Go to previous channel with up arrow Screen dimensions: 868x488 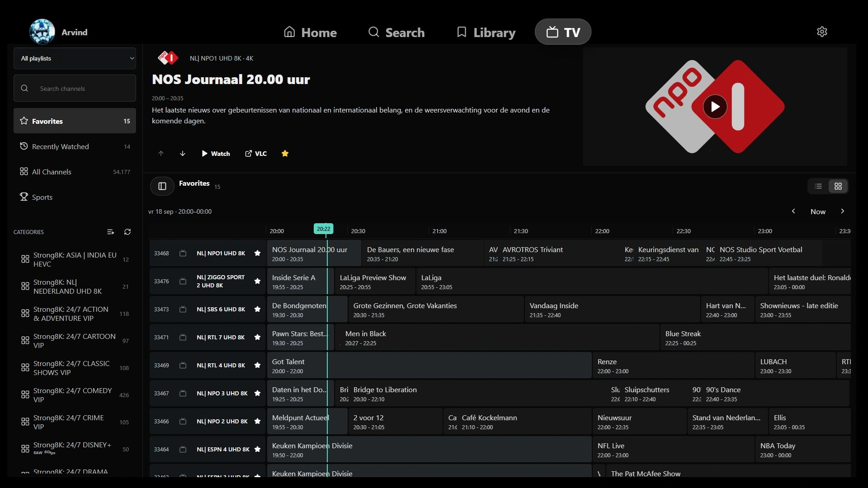(x=161, y=154)
